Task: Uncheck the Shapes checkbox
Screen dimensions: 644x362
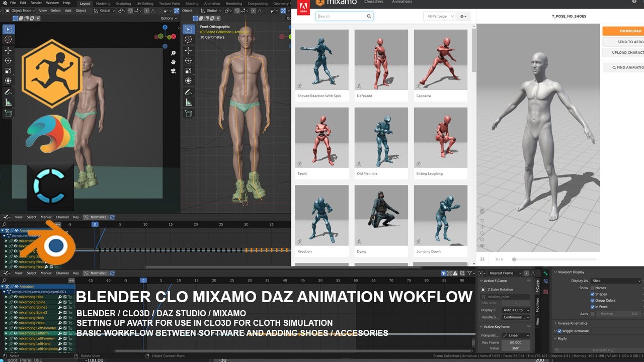Action: point(593,294)
